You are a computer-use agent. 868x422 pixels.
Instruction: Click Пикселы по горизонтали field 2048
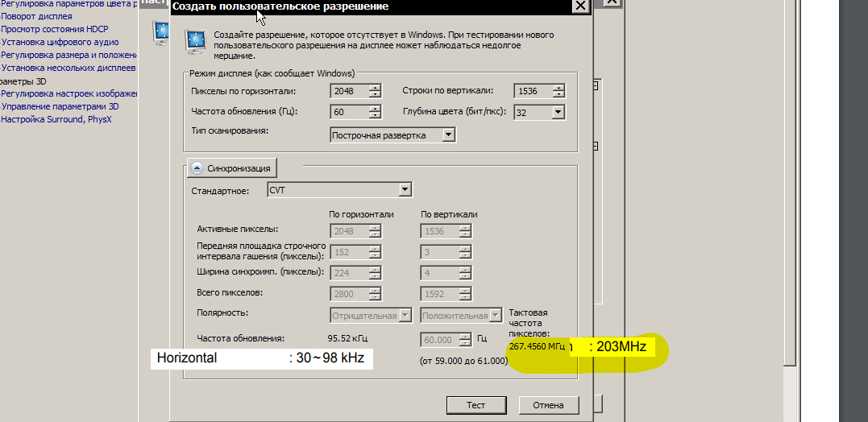pos(350,91)
